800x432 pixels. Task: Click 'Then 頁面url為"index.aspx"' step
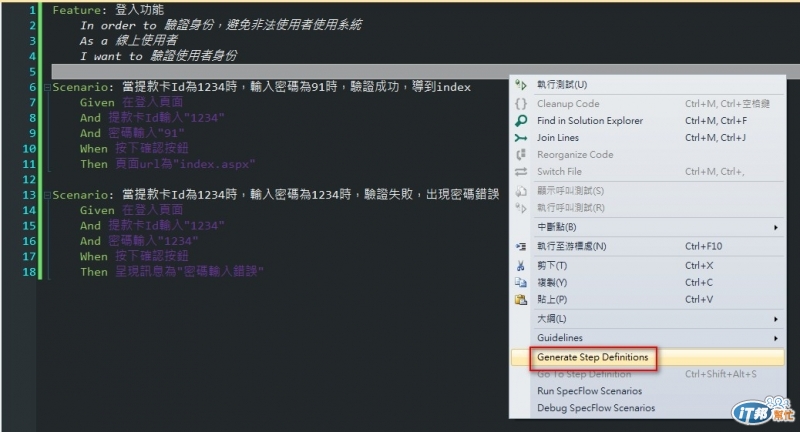click(167, 164)
